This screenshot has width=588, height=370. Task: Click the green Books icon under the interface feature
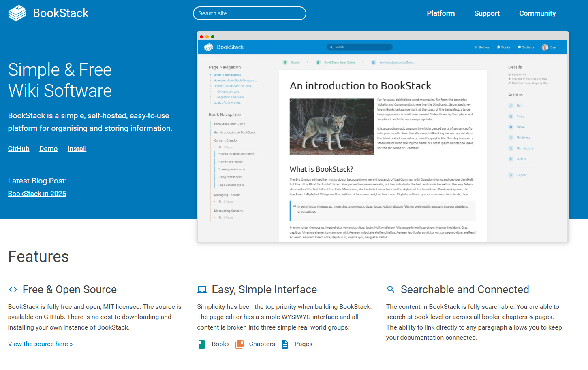(201, 344)
